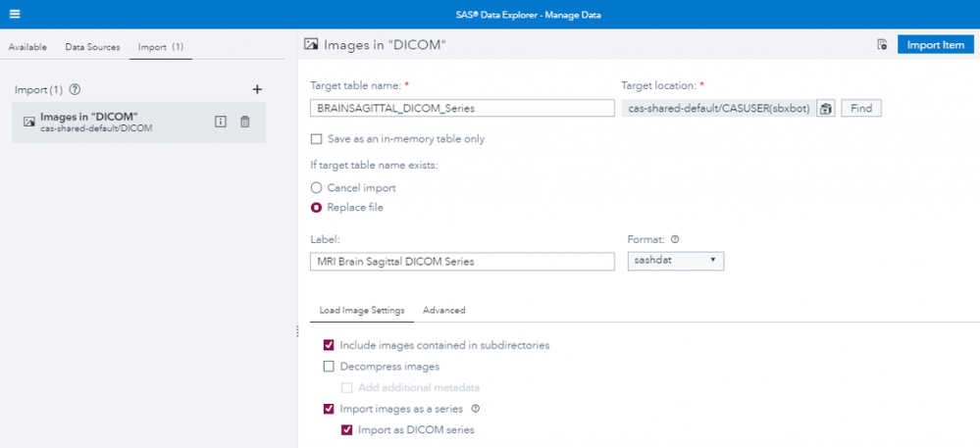Click the Format help question mark icon

(x=675, y=239)
